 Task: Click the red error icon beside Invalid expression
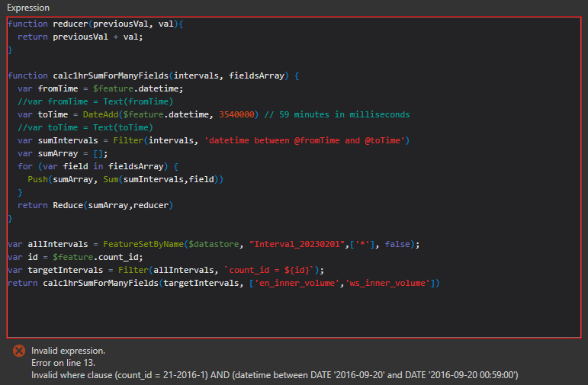pyautogui.click(x=19, y=351)
